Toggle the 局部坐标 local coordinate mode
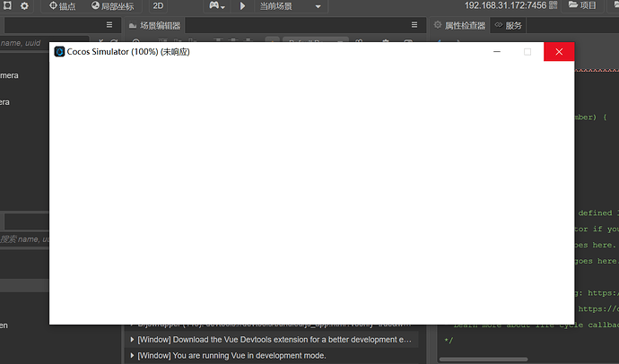Image resolution: width=619 pixels, height=364 pixels. [x=112, y=6]
